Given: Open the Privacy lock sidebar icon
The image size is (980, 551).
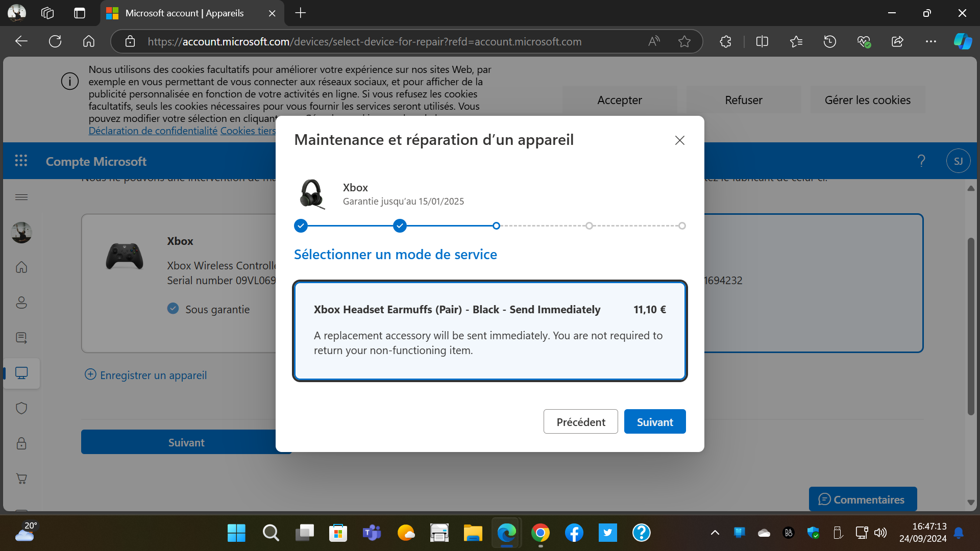Looking at the screenshot, I should pyautogui.click(x=21, y=443).
